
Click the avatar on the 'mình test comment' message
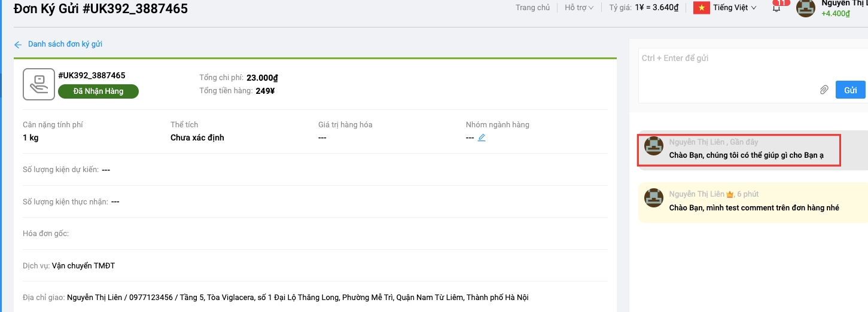tap(653, 198)
